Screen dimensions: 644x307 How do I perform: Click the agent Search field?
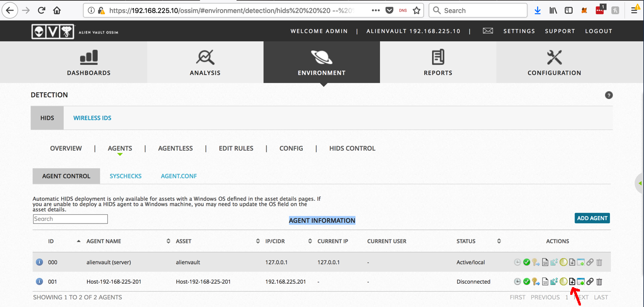[x=70, y=219]
